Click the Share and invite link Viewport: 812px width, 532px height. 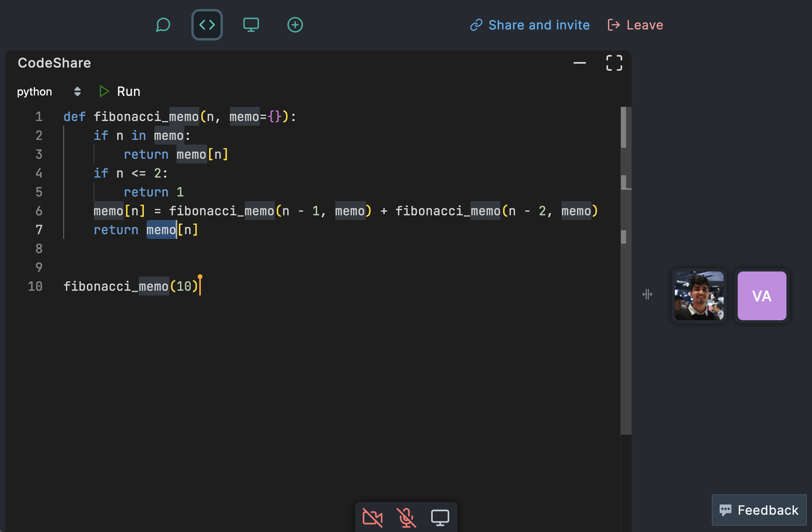pyautogui.click(x=530, y=25)
